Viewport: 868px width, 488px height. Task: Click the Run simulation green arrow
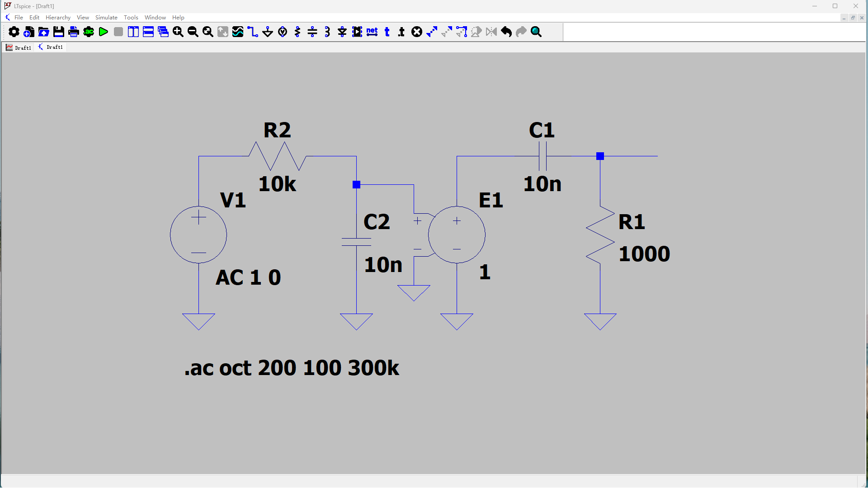pyautogui.click(x=104, y=32)
